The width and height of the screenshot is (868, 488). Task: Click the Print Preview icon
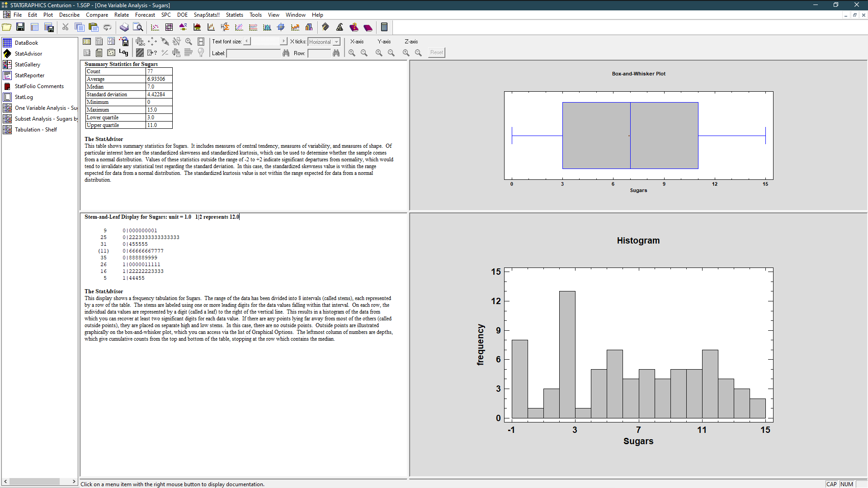138,27
